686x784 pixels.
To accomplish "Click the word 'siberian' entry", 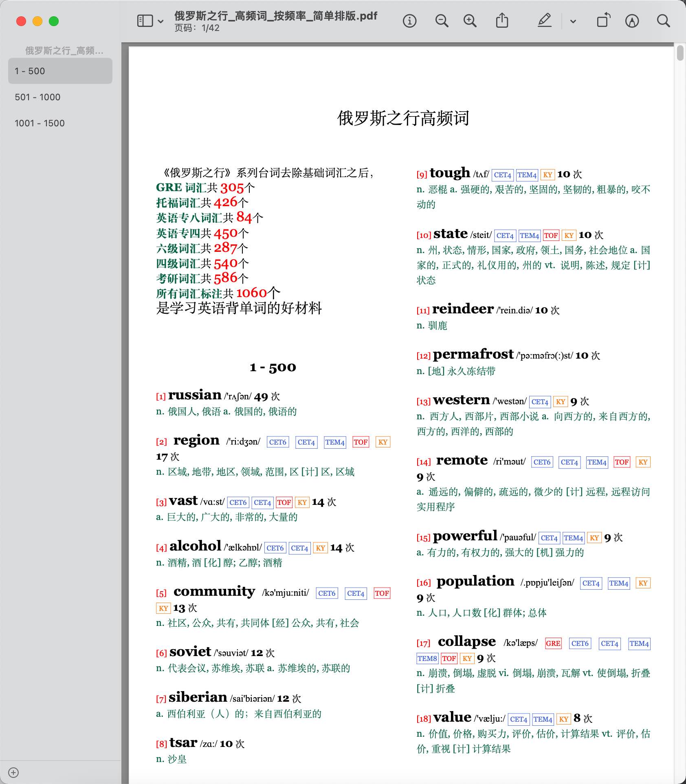I will coord(198,697).
